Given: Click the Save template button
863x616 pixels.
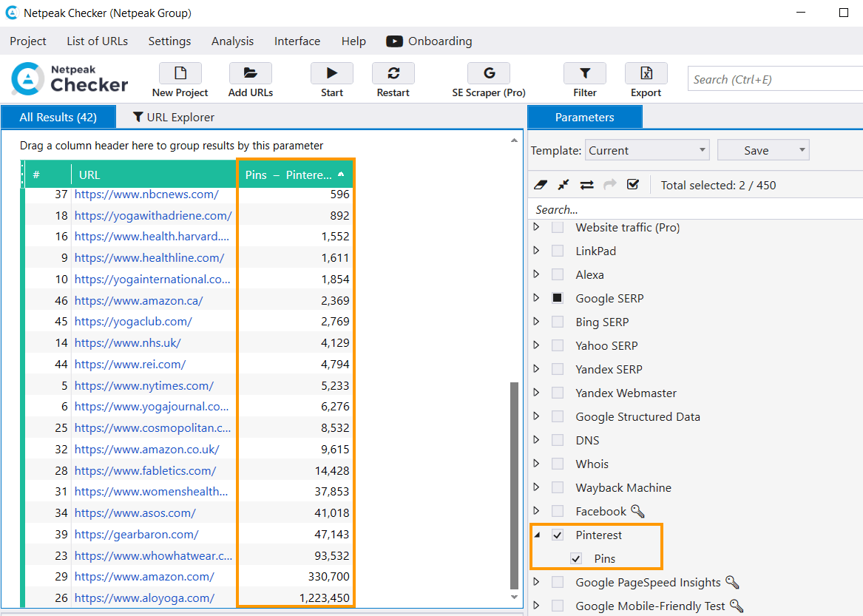Looking at the screenshot, I should (757, 150).
